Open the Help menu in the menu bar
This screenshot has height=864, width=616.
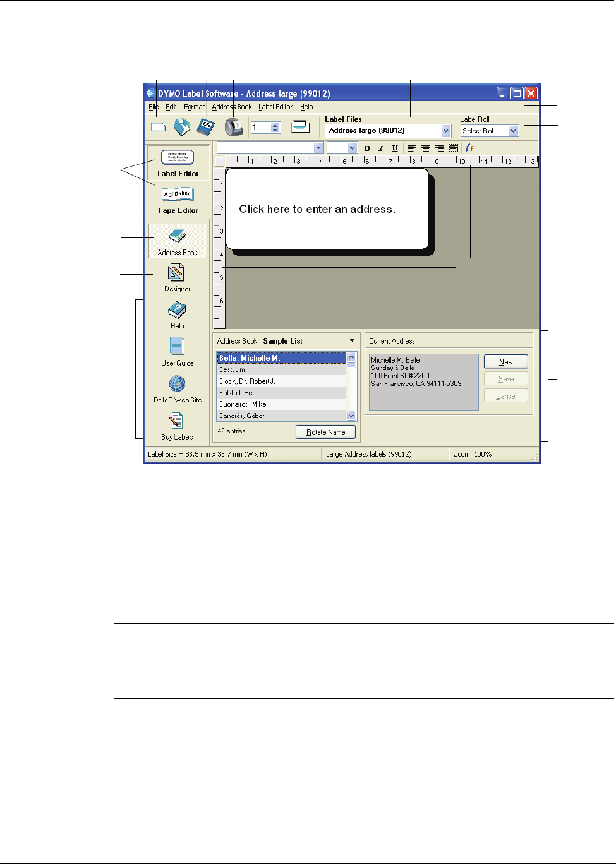pos(306,107)
